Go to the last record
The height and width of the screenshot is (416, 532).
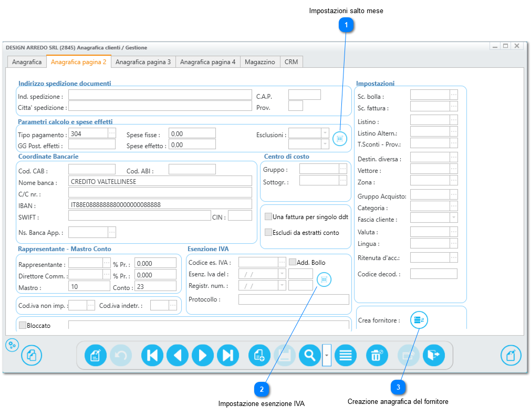coord(228,355)
